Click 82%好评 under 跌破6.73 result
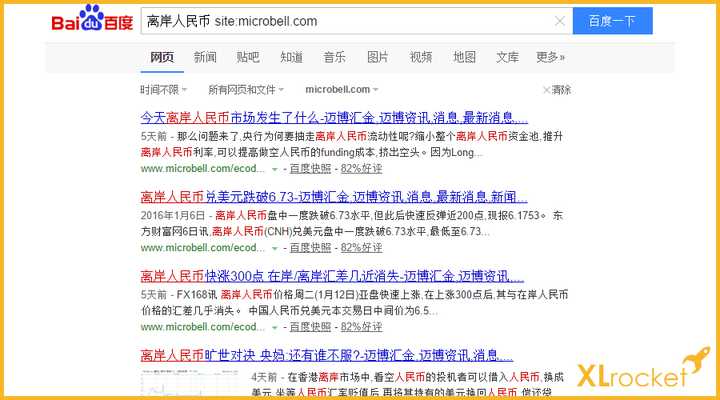720x400 pixels. tap(361, 248)
